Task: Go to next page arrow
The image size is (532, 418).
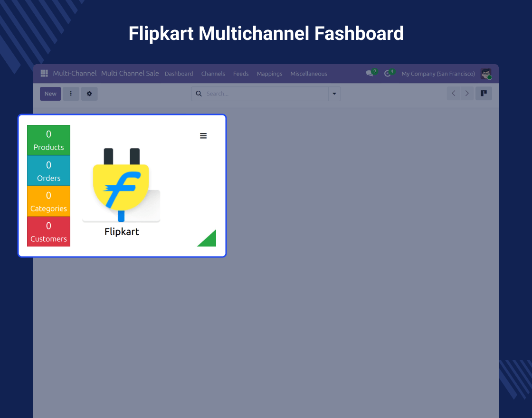Action: tap(467, 93)
